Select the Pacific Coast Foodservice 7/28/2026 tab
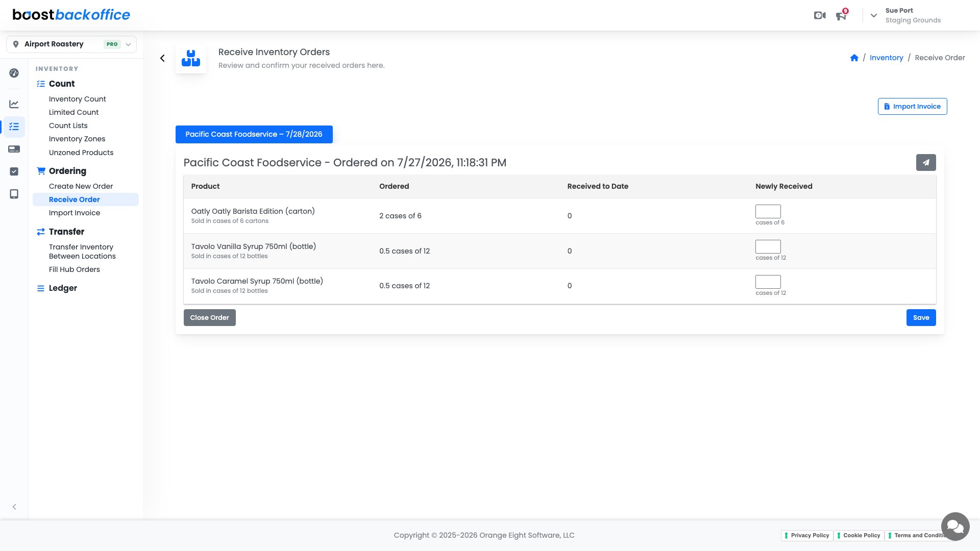 tap(254, 134)
